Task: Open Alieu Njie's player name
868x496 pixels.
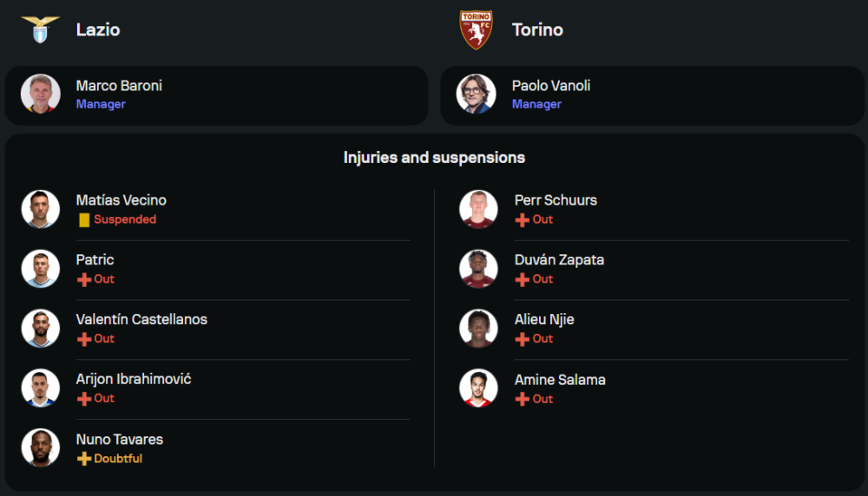Action: pyautogui.click(x=544, y=320)
